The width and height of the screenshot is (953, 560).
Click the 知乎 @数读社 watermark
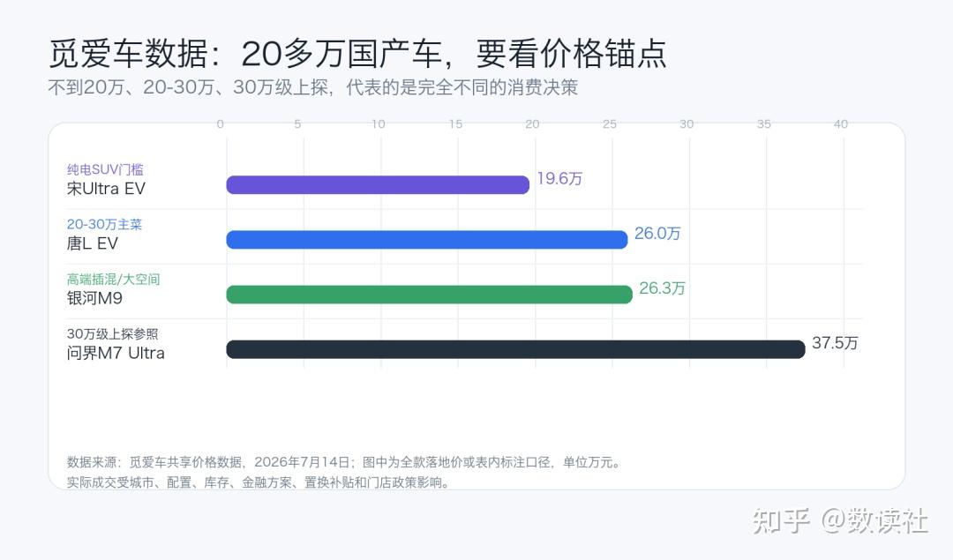click(839, 521)
